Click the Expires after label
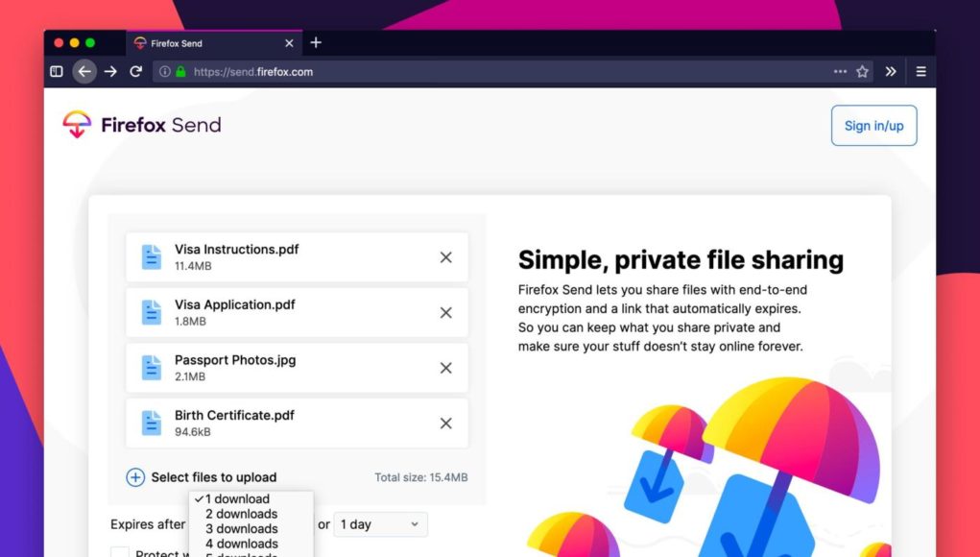This screenshot has width=980, height=557. 148,524
